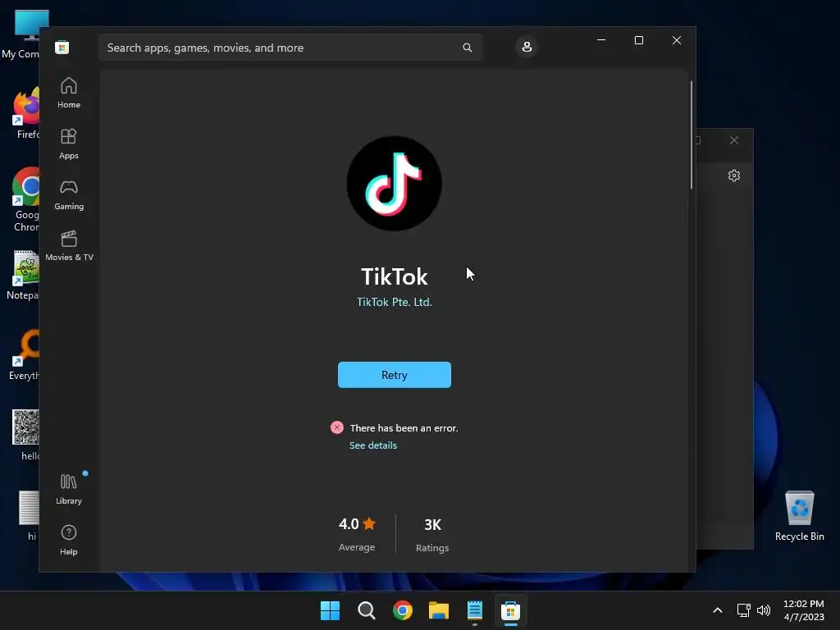This screenshot has width=840, height=630.
Task: Open the account profile icon
Action: pos(527,47)
